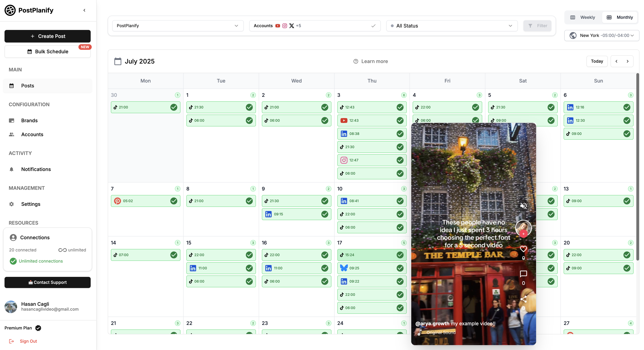Click the checkmark on July 8 21:00 post

tap(249, 201)
